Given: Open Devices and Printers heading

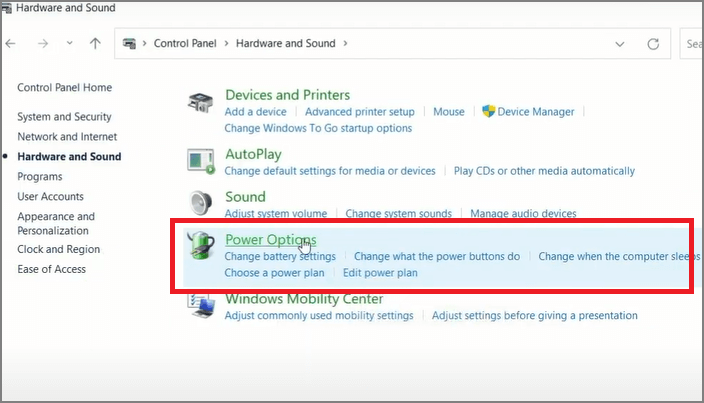Looking at the screenshot, I should click(x=287, y=95).
